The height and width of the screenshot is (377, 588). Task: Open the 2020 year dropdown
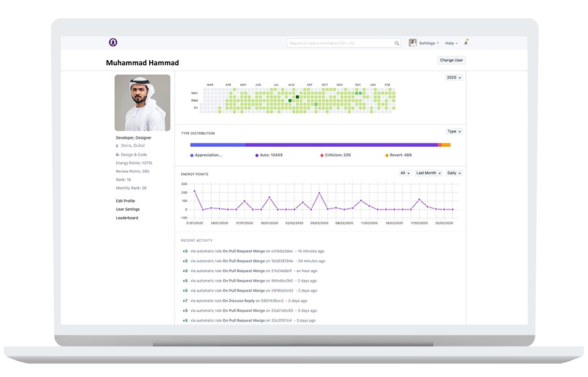(453, 77)
